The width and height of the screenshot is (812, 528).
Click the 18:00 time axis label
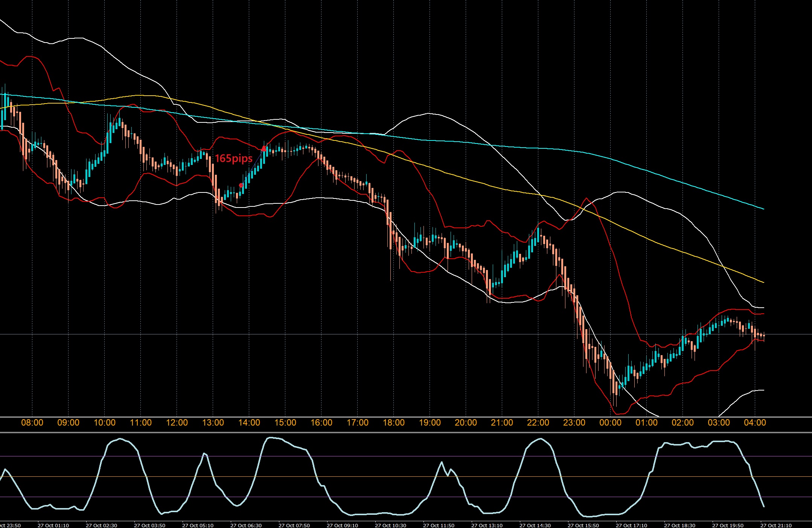[393, 423]
